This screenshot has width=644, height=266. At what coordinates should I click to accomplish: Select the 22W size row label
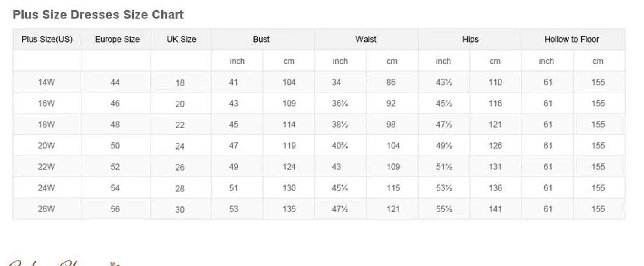(46, 167)
